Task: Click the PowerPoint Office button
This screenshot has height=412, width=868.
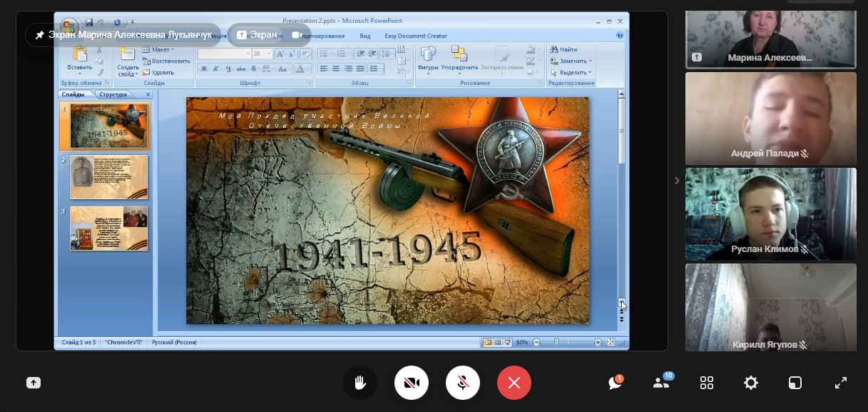Action: coord(70,26)
